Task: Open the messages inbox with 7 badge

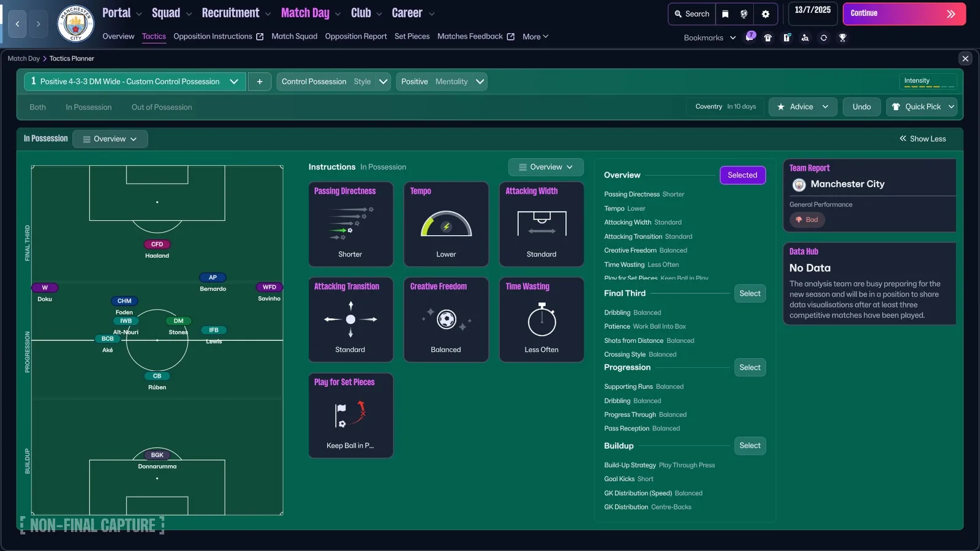Action: (x=749, y=37)
